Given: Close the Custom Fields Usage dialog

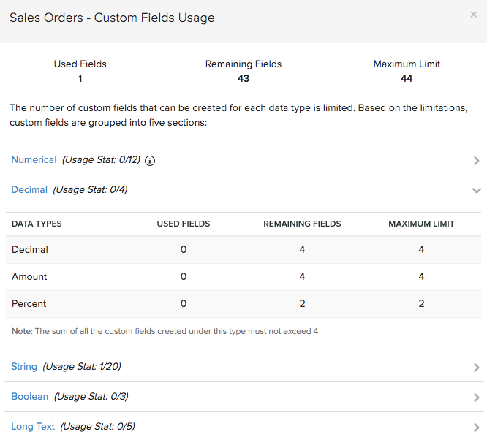Looking at the screenshot, I should click(x=473, y=15).
